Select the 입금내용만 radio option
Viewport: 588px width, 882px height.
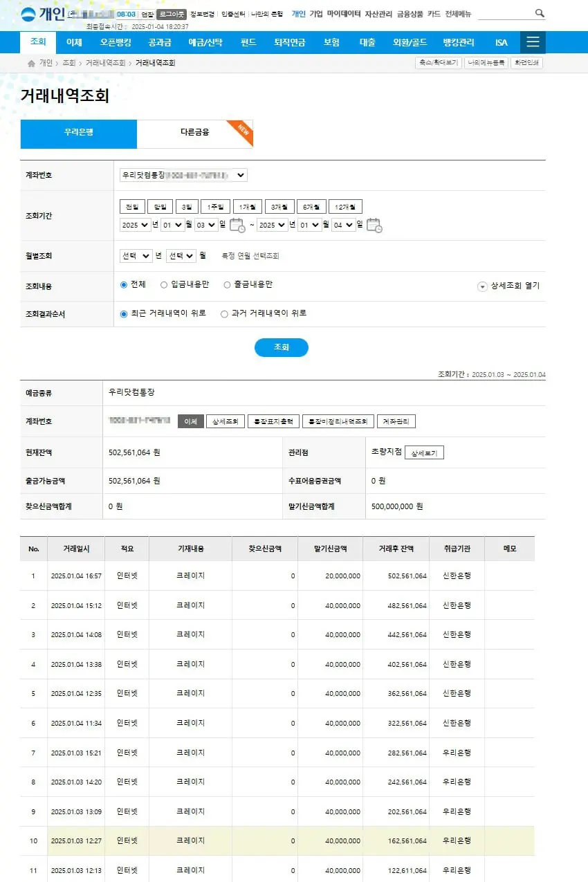164,284
